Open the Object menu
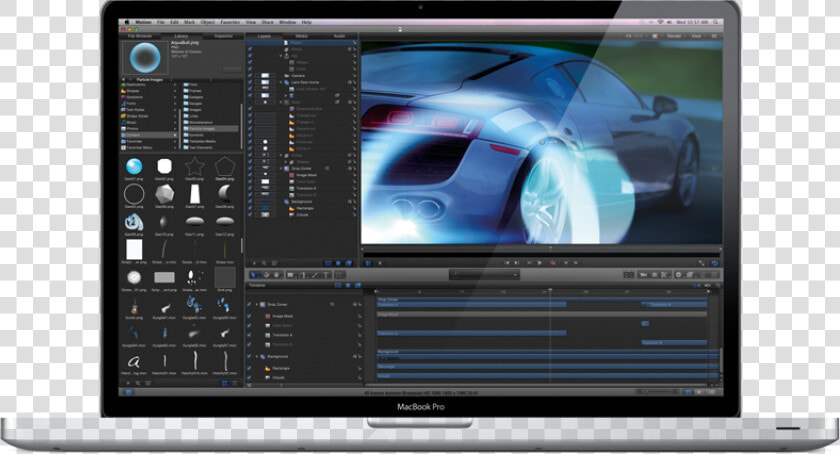Screen dimensions: 840x454 (207, 23)
